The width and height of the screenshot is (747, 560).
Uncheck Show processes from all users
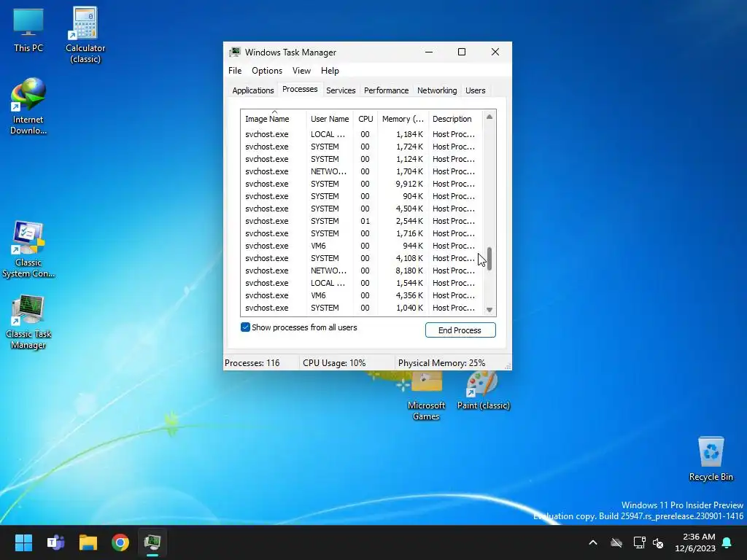[245, 327]
